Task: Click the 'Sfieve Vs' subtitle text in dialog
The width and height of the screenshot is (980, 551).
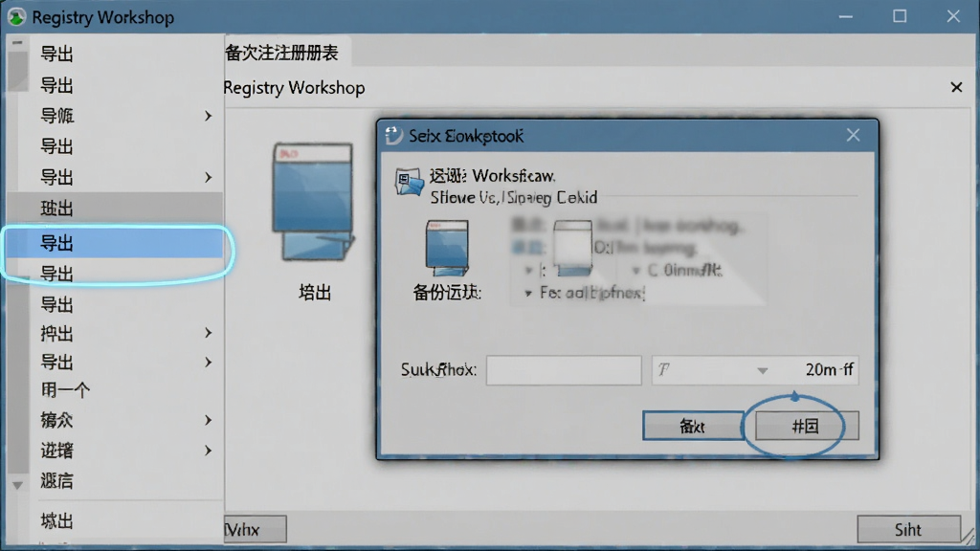Action: [x=514, y=197]
